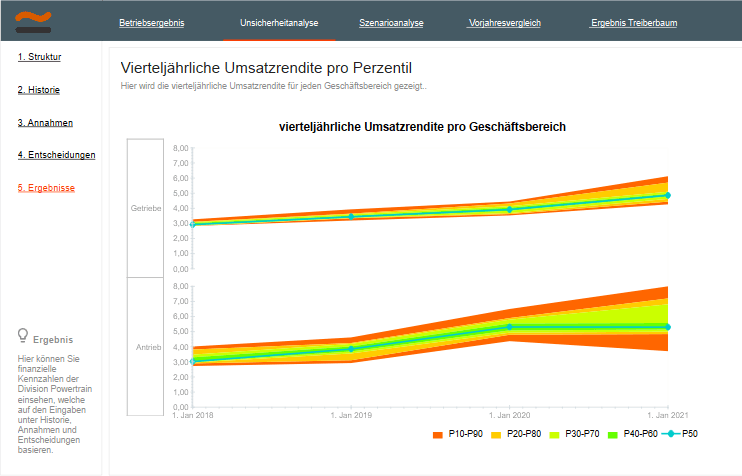Click the Antrieb chart row label
742x476 pixels.
(x=148, y=347)
